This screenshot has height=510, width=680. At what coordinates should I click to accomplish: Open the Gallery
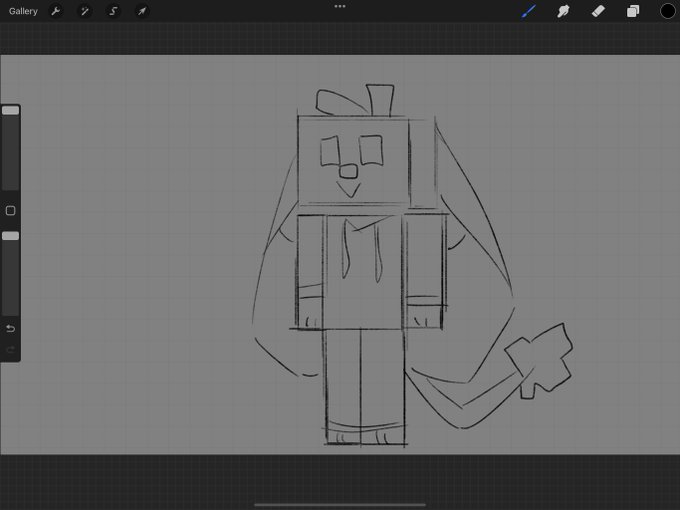23,11
